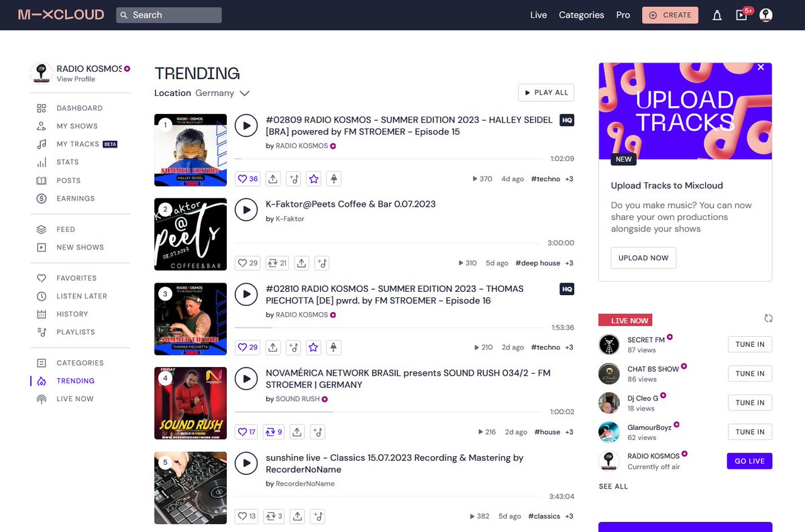Favorite the #02809 Halley Seidel show

(x=248, y=179)
